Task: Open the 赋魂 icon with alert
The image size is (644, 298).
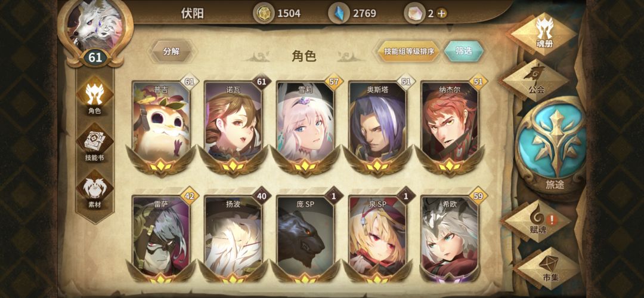Action: [x=537, y=221]
